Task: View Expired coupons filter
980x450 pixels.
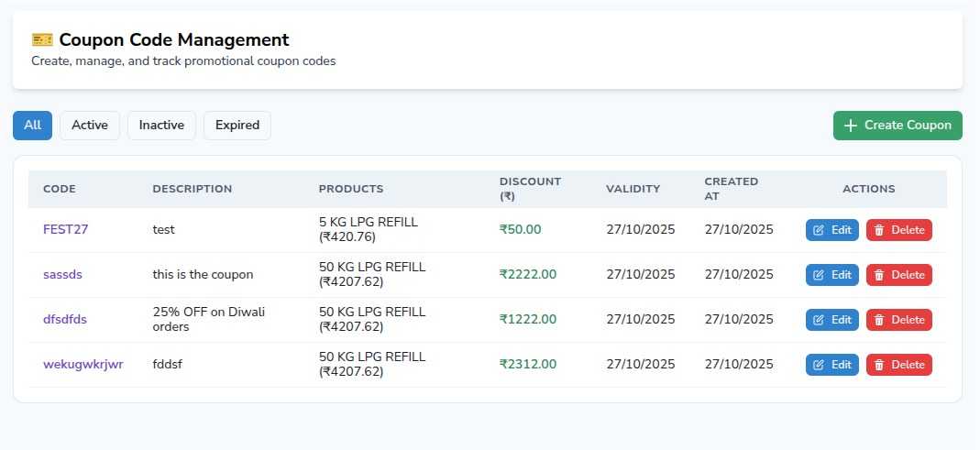Action: click(x=237, y=126)
